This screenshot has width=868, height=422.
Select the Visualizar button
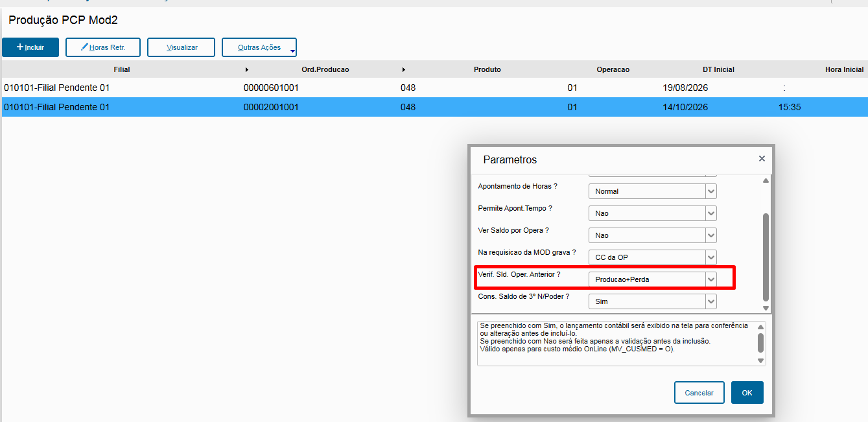182,47
